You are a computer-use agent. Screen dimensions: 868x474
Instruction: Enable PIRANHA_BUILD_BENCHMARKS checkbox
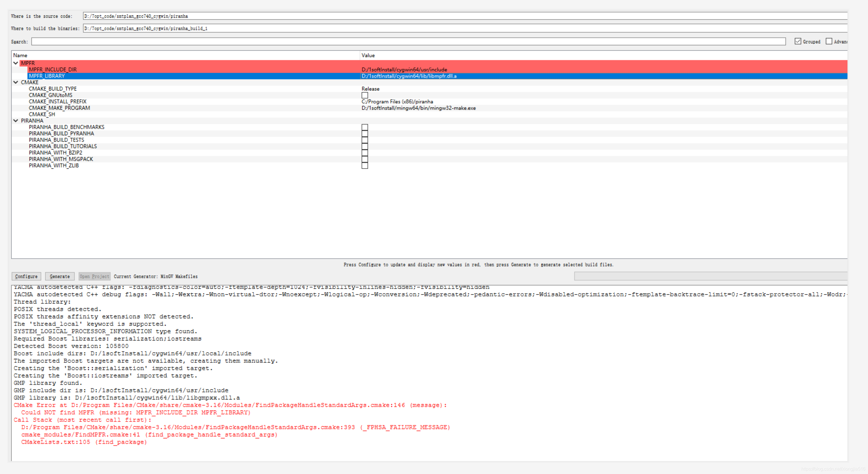(365, 127)
